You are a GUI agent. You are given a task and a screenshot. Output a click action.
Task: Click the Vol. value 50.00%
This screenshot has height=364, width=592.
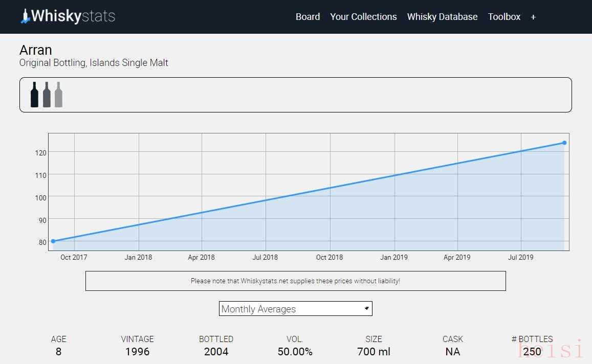295,352
